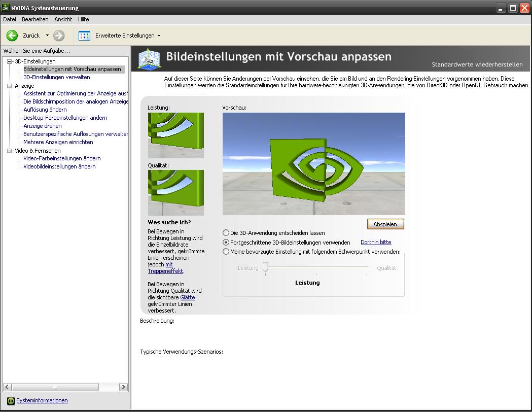Select 'Desktop-Farbeinstellungen ändern' task
Viewport: 532px width, 412px height.
click(65, 118)
